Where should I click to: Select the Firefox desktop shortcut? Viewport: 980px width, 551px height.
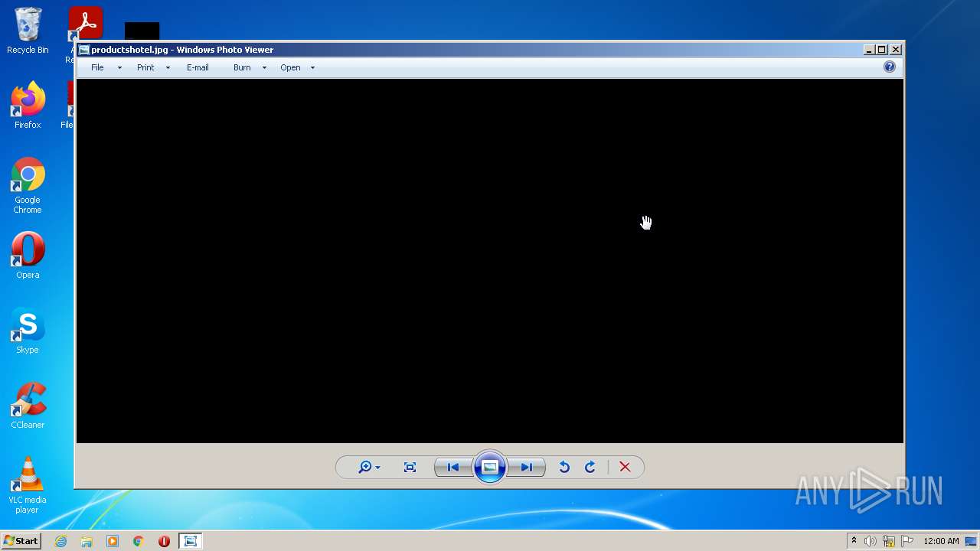pyautogui.click(x=28, y=106)
